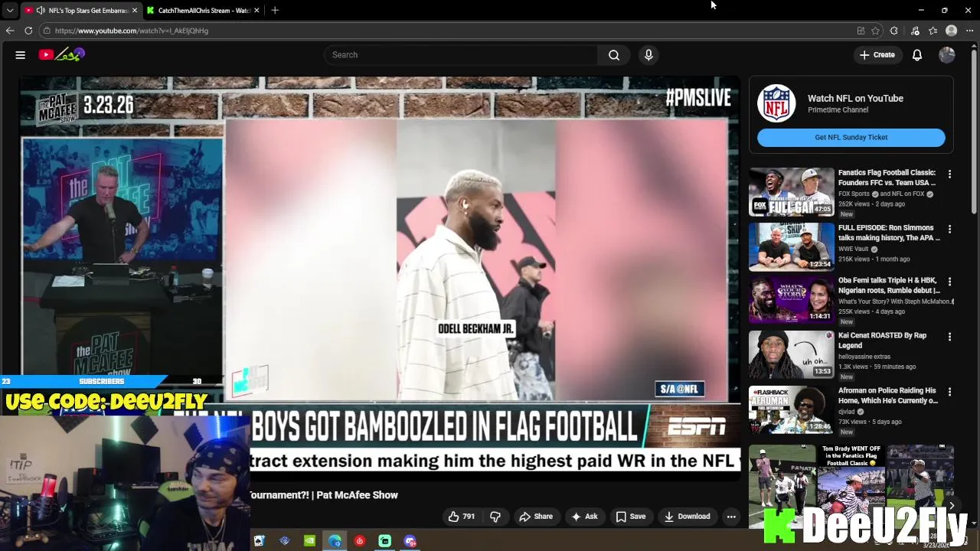
Task: Open more actions menu below video
Action: 731,517
